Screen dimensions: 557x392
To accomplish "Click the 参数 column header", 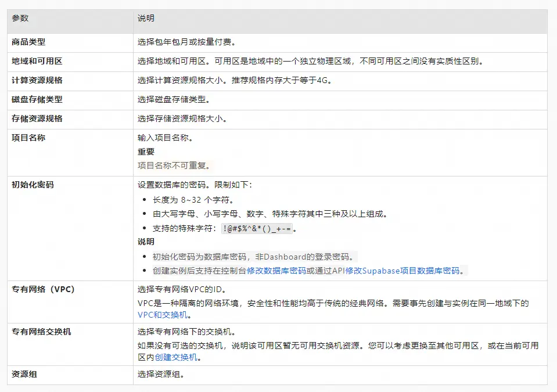I will coord(70,21).
